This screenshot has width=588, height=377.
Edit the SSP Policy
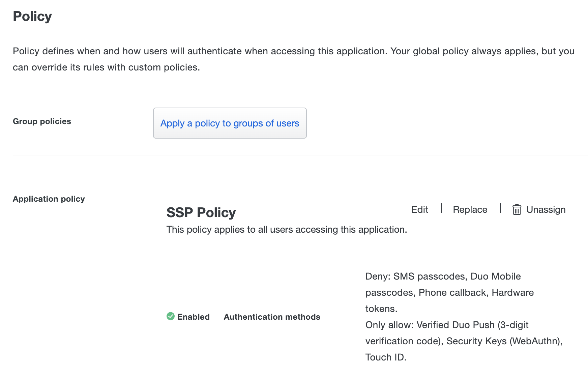419,209
